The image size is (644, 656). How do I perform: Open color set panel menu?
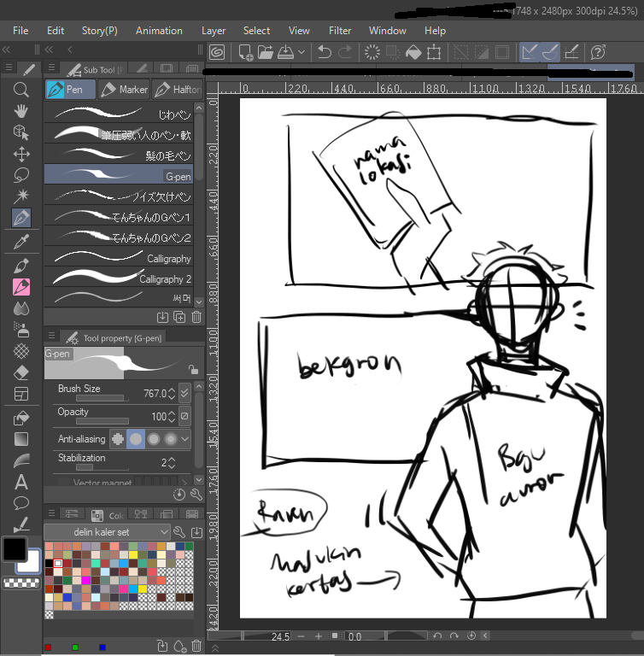click(52, 512)
